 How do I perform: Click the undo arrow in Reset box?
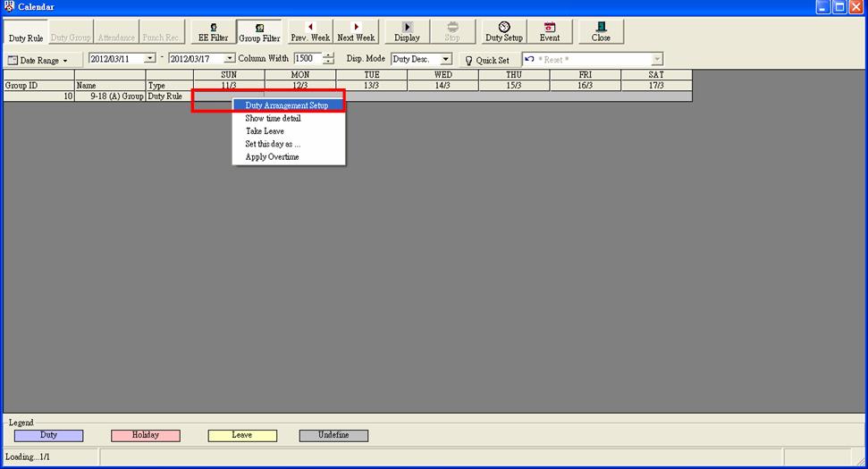529,59
